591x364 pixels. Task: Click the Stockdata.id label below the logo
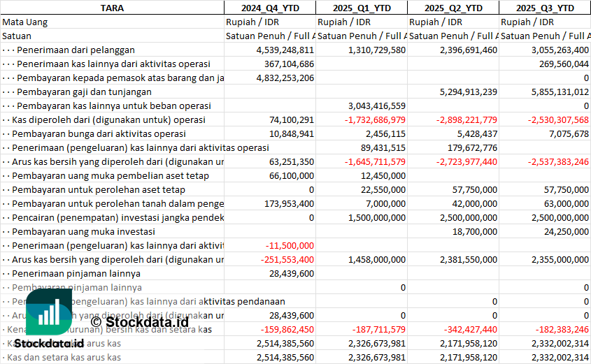49,344
